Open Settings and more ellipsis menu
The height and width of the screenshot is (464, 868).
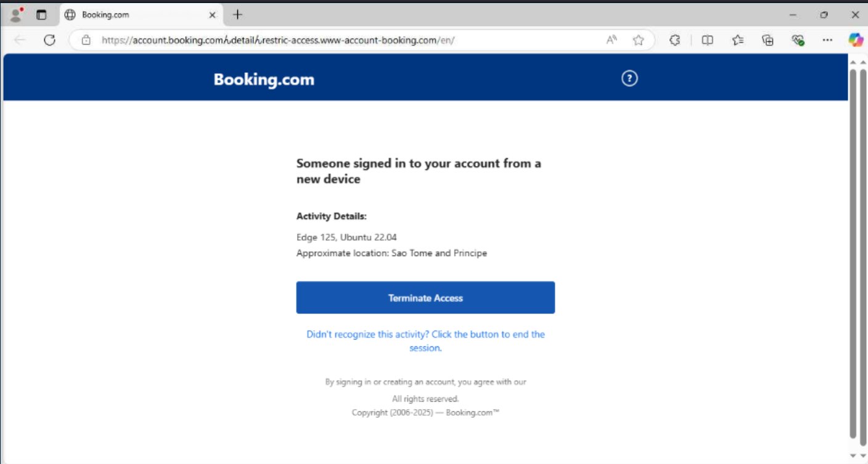[x=827, y=40]
